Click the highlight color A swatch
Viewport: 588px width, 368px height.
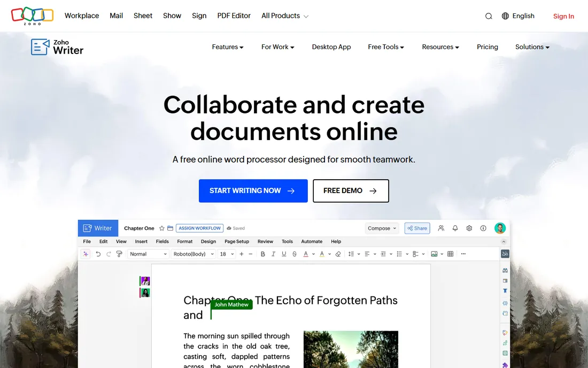point(322,254)
